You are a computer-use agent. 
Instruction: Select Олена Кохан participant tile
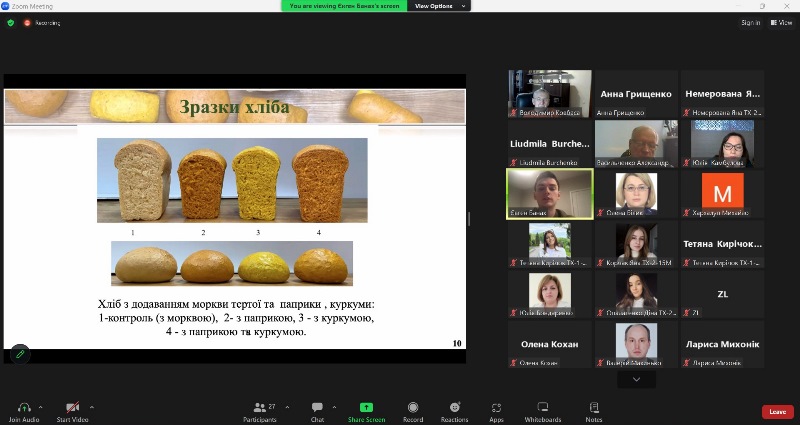click(550, 344)
